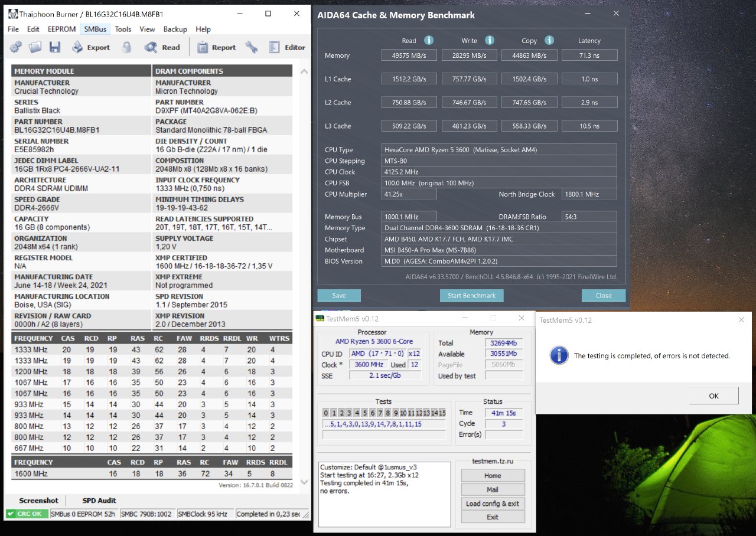Click the XMP frequency cell 1600 MHz in timing table
Image resolution: width=756 pixels, height=536 pixels.
pos(31,473)
